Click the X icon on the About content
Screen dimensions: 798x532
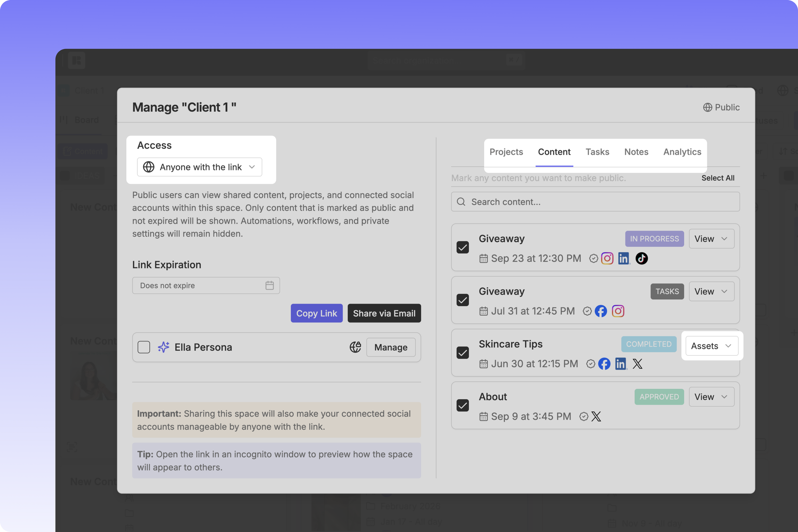click(596, 416)
